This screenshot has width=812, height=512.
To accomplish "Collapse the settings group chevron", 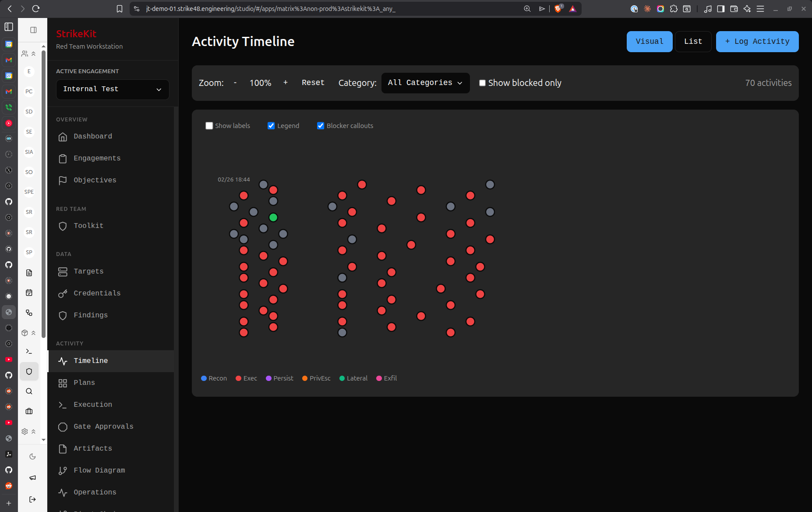I will [33, 432].
